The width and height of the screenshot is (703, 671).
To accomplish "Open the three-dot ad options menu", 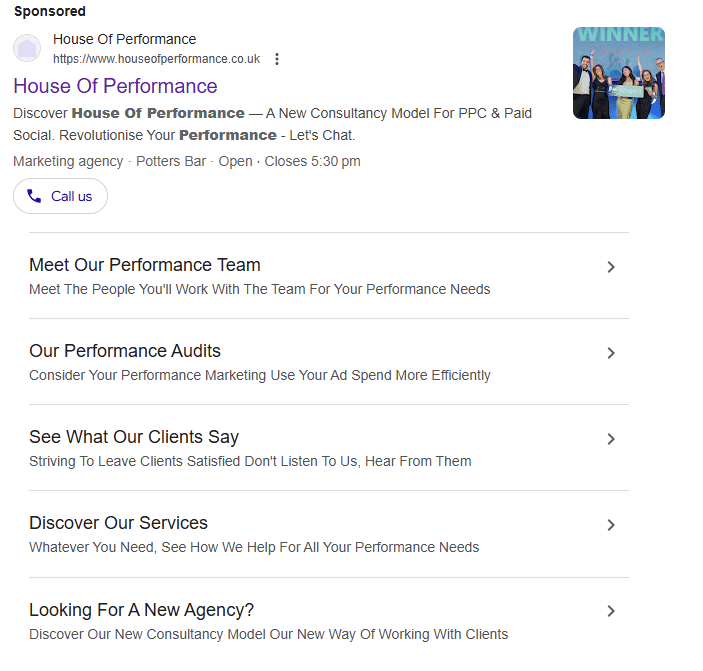I will (x=277, y=59).
